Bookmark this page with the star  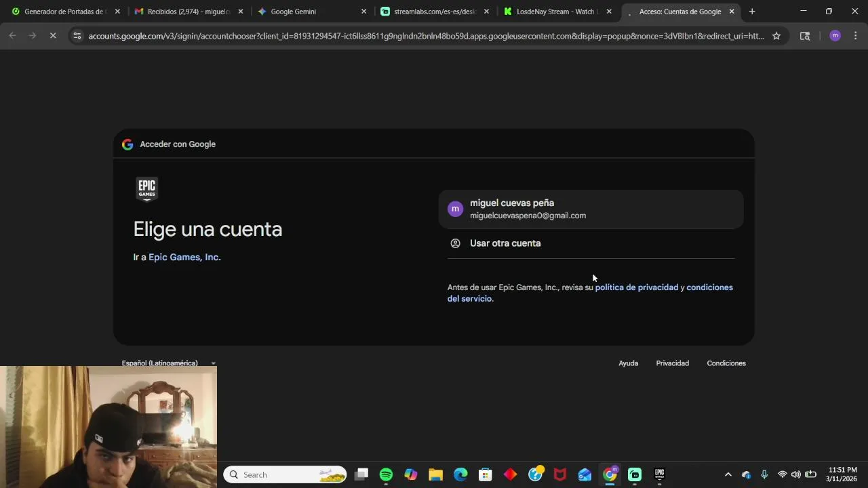coord(776,36)
